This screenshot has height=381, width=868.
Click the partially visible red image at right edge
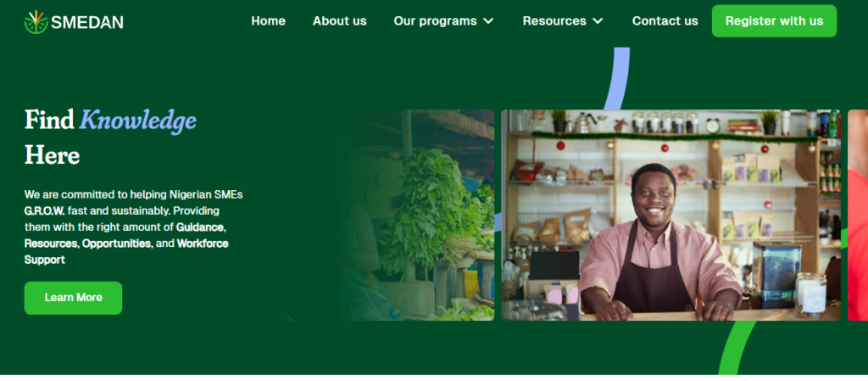[x=858, y=215]
